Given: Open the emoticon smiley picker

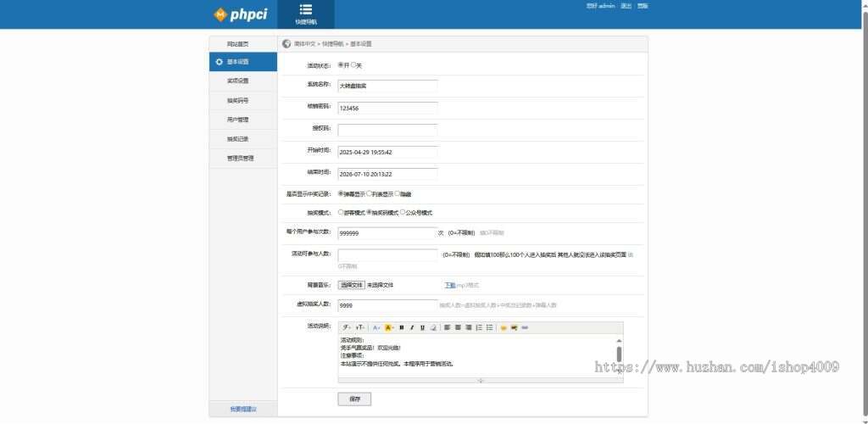Looking at the screenshot, I should pyautogui.click(x=504, y=327).
